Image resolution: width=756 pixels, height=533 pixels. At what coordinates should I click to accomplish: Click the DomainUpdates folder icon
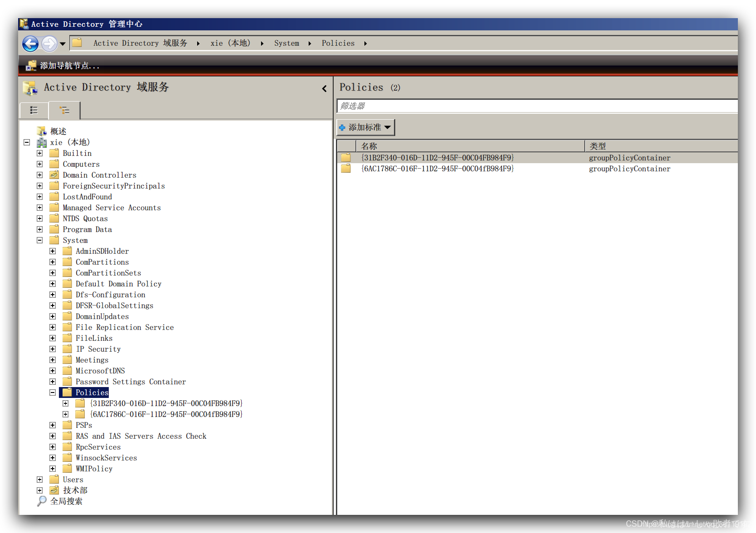click(68, 316)
